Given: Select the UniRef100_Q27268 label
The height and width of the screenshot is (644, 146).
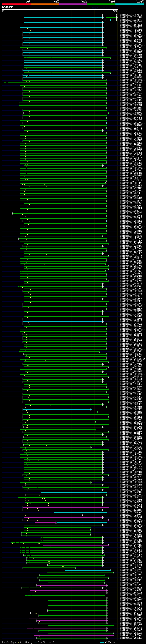Looking at the screenshot, I should [x=131, y=95].
